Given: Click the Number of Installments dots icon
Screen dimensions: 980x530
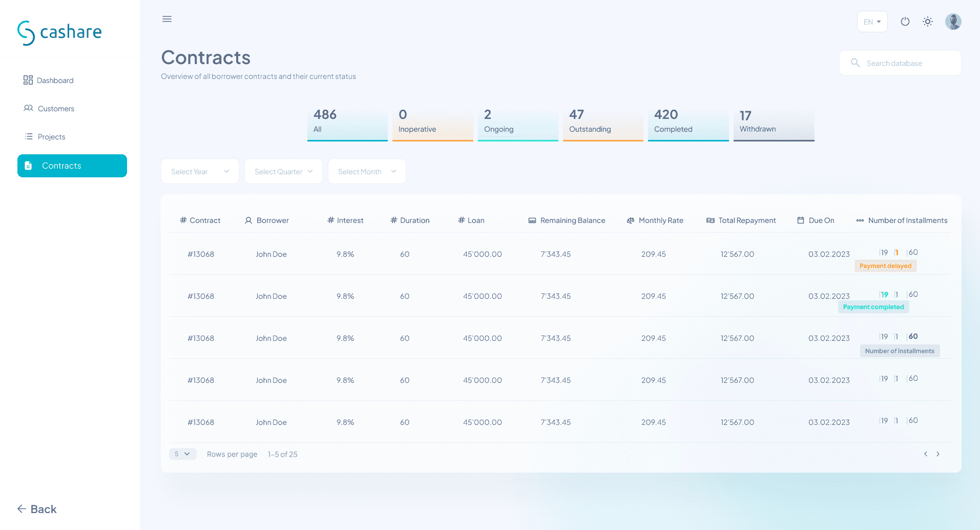Looking at the screenshot, I should (860, 220).
